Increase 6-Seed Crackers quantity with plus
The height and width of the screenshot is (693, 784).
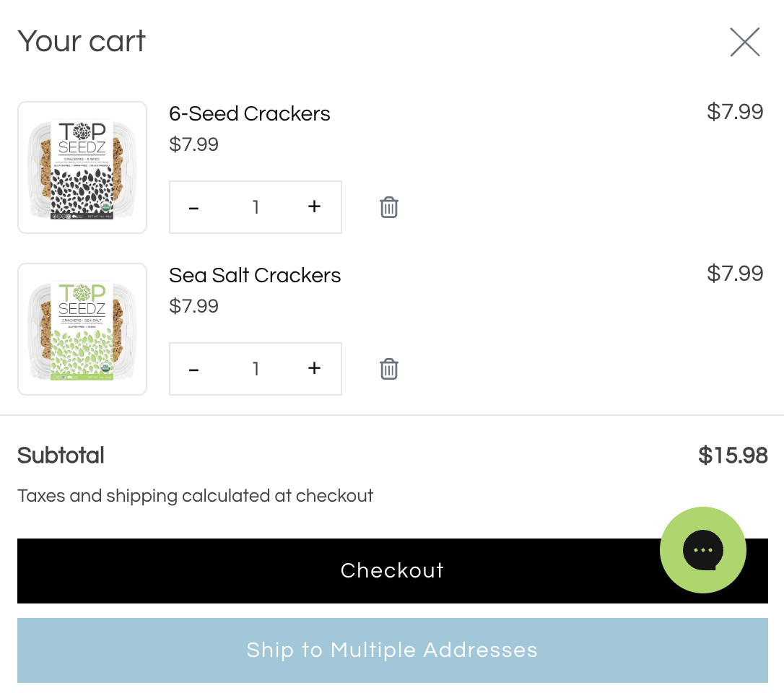[x=314, y=207]
